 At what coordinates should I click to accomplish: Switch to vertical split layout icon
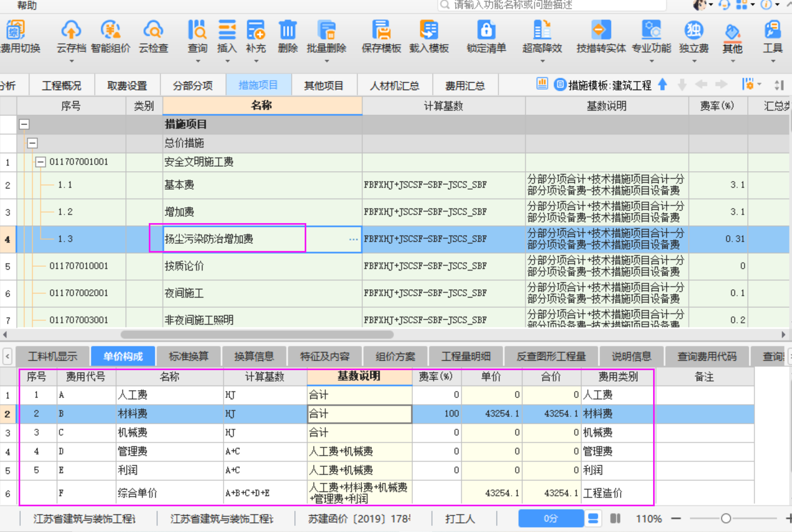[615, 518]
